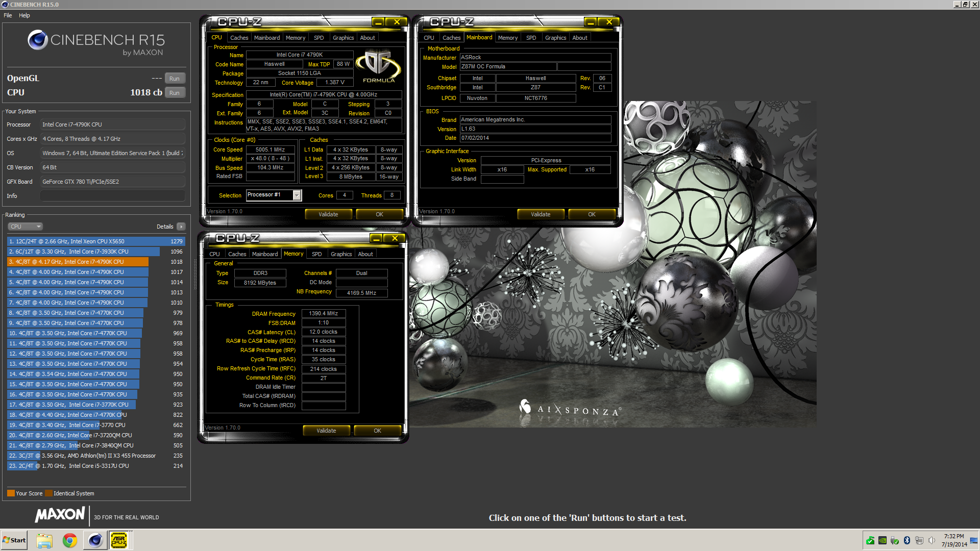Viewport: 980px width, 551px height.
Task: Open Memory tab in the Motherboard CPU-Z window
Action: click(x=508, y=38)
